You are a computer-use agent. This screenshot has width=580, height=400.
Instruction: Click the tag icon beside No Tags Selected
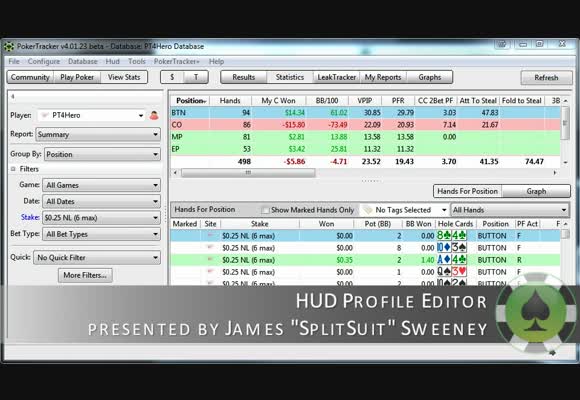[x=367, y=210]
